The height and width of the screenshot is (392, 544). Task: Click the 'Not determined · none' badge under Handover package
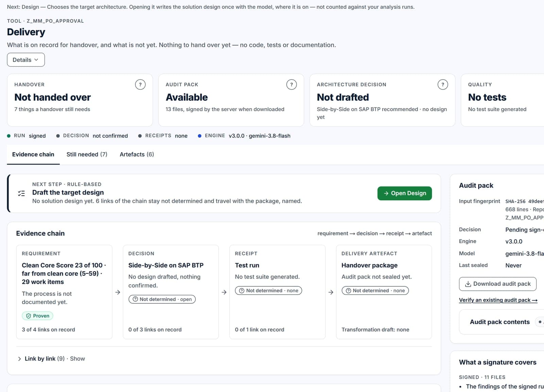(x=375, y=291)
